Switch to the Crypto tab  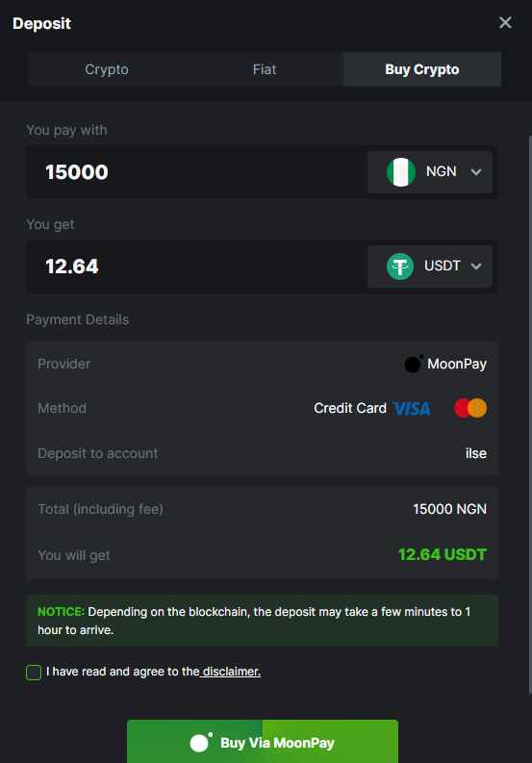tap(107, 69)
